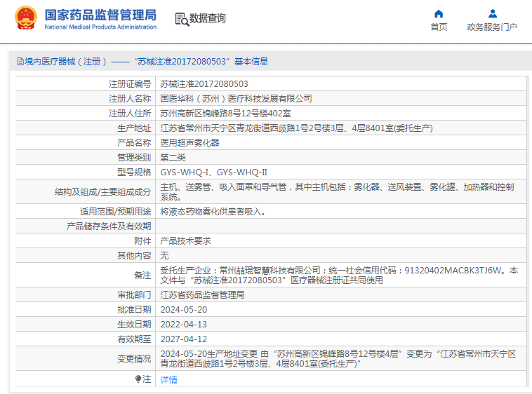The width and height of the screenshot is (532, 394).
Task: Click the 适用范围/预期用途 label
Action: [x=115, y=212]
